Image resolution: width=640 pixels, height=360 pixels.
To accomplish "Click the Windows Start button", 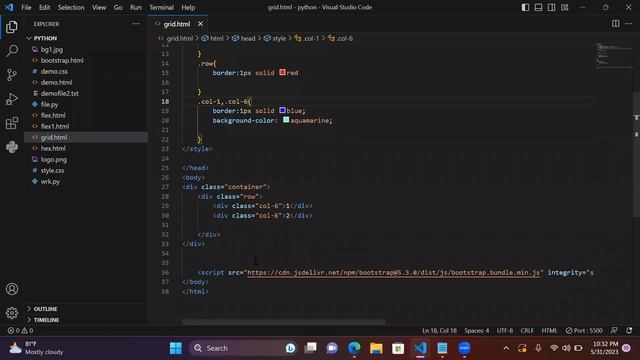I will 176,348.
